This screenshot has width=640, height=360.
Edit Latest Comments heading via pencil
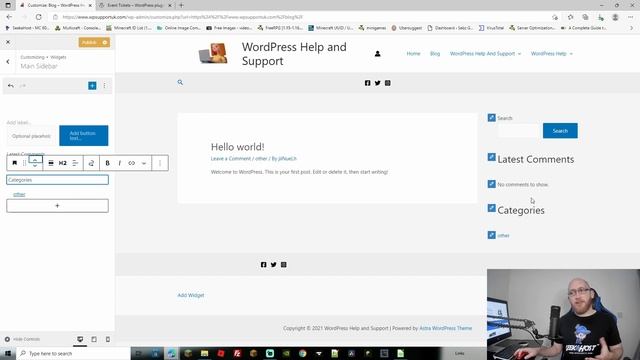point(491,157)
